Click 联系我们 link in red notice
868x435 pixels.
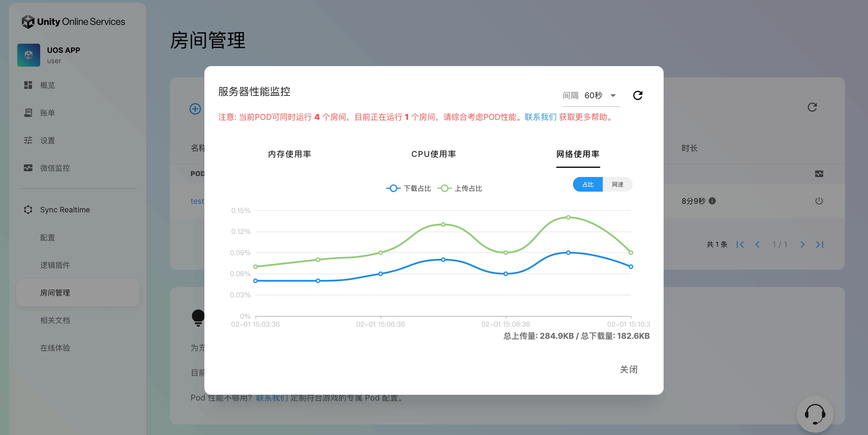tap(540, 117)
